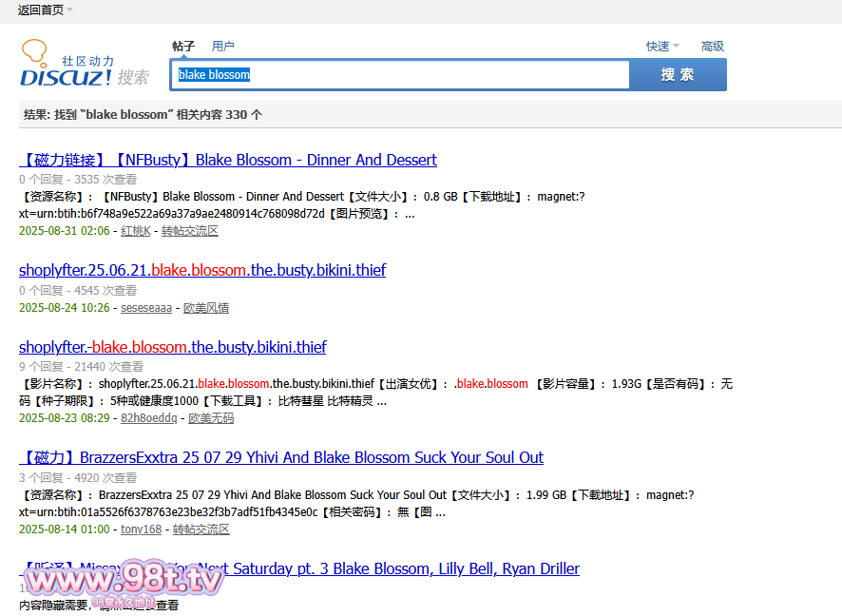The image size is (842, 616).
Task: Click the date 2025-08-31 02:06
Action: point(65,231)
